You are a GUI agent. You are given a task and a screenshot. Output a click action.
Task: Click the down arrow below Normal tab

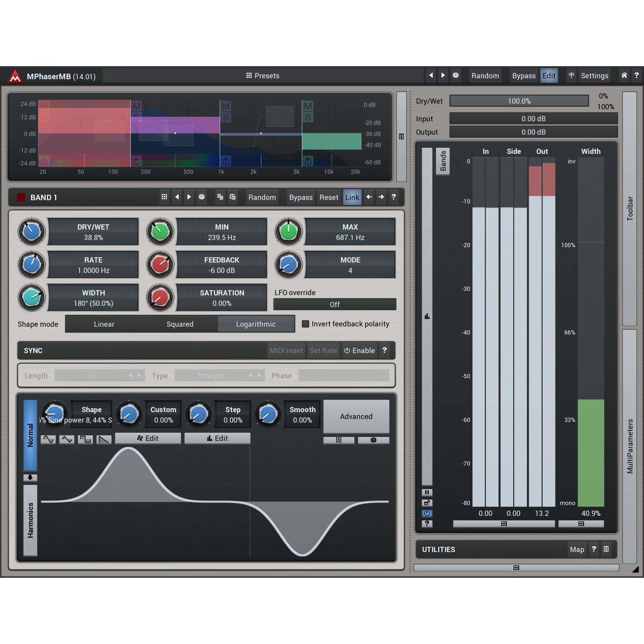30,477
